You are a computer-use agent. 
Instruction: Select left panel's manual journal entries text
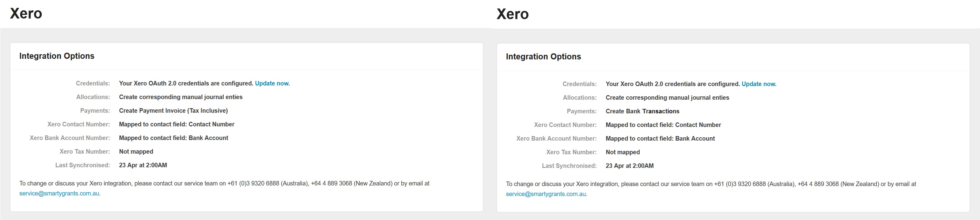pos(181,97)
